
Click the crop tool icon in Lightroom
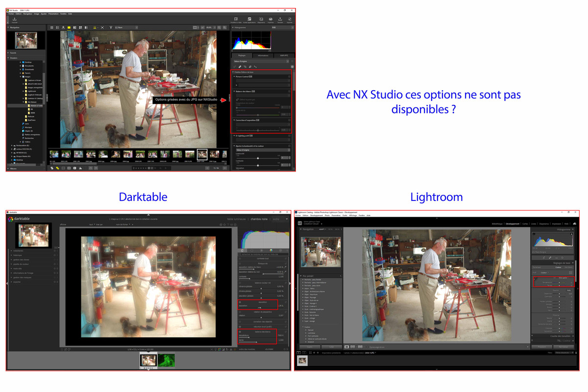tap(544, 258)
